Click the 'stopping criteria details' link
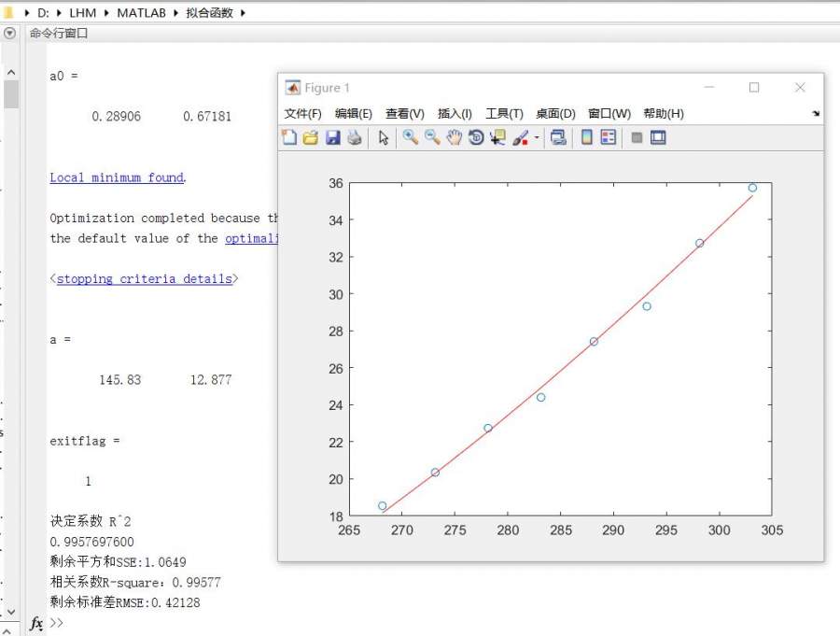Screen dimensions: 840x636 144,278
